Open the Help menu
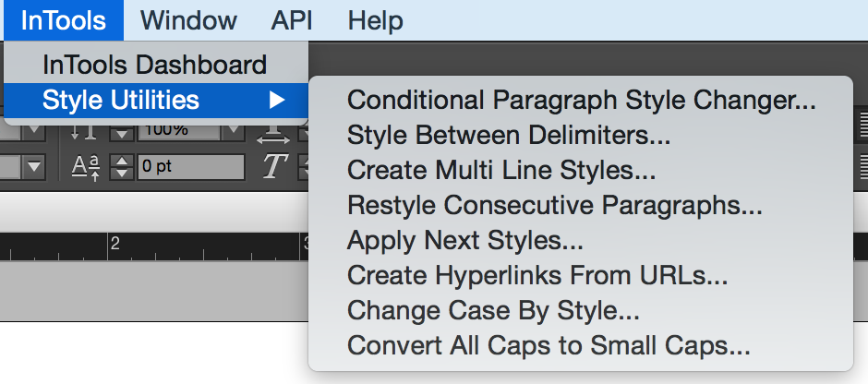The height and width of the screenshot is (384, 868). [x=375, y=20]
